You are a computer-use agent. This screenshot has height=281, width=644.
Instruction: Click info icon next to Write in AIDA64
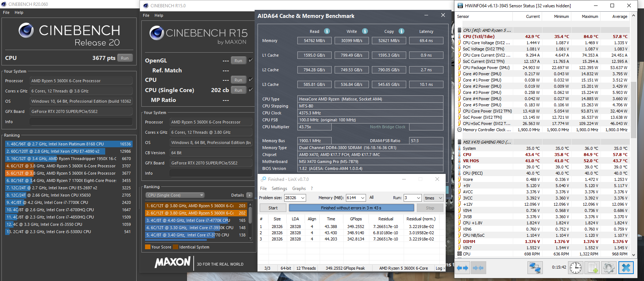[x=365, y=31]
